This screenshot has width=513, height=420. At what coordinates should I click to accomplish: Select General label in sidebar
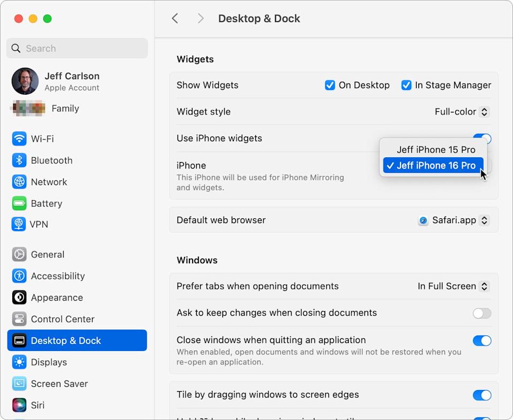(48, 255)
